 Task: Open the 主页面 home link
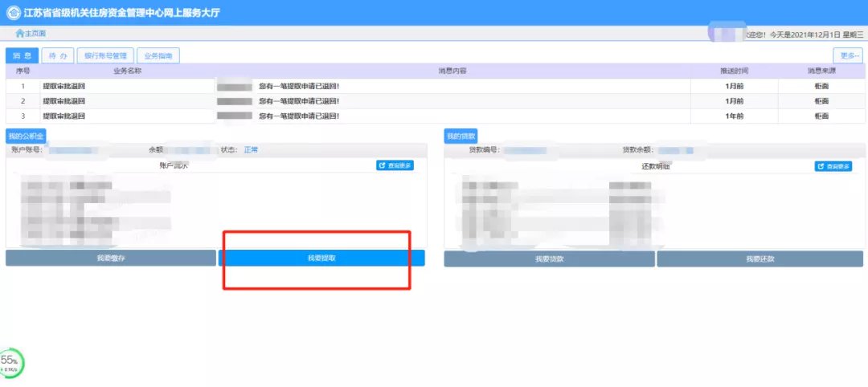31,34
